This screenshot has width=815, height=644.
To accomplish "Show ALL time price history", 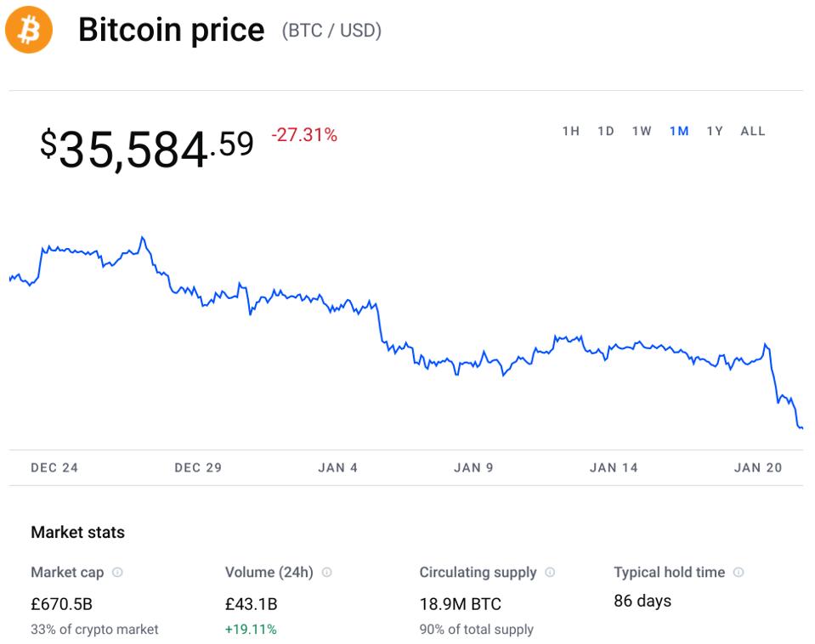I will point(753,131).
